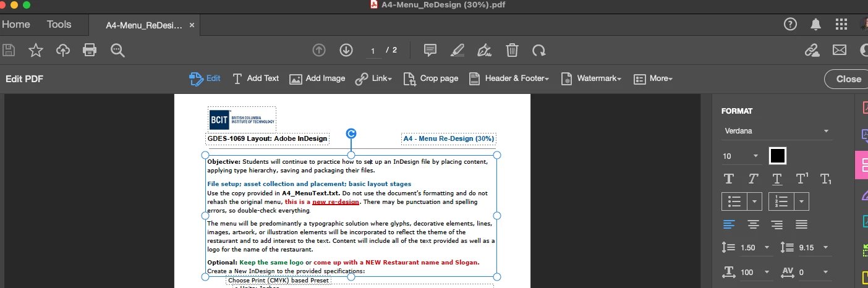
Task: Click the Save file floppy icon
Action: [x=9, y=50]
